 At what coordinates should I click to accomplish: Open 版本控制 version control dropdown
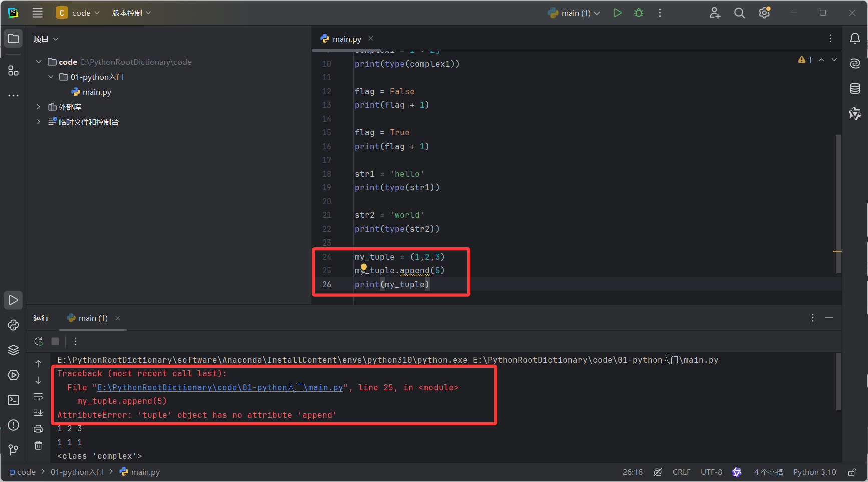(x=131, y=13)
